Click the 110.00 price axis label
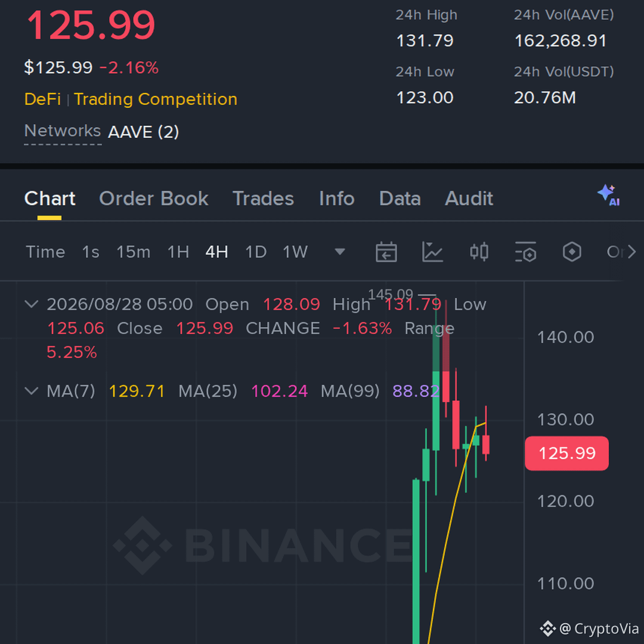 pos(565,584)
